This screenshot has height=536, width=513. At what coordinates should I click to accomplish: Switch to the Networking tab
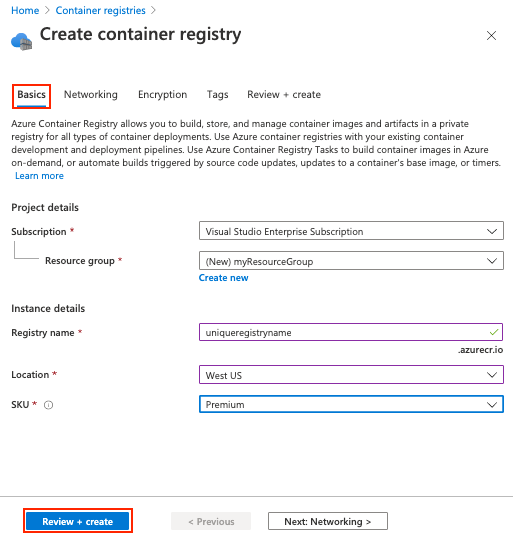point(91,95)
